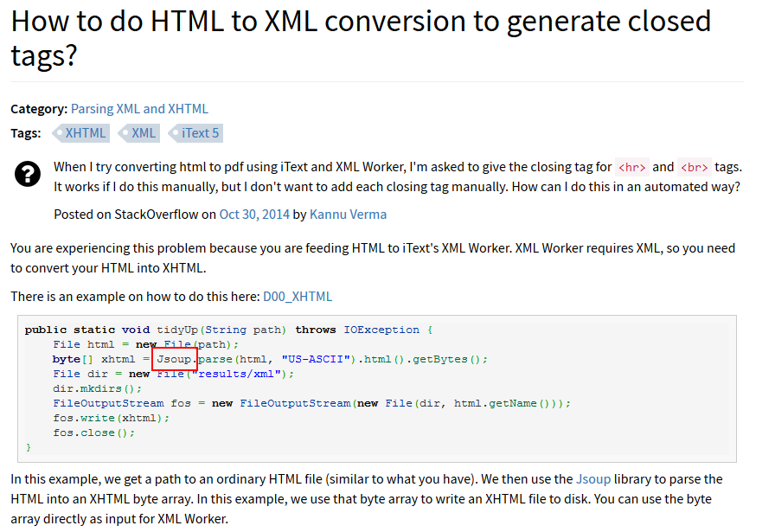
Task: Click the <hr> inline code tag
Action: (x=631, y=167)
